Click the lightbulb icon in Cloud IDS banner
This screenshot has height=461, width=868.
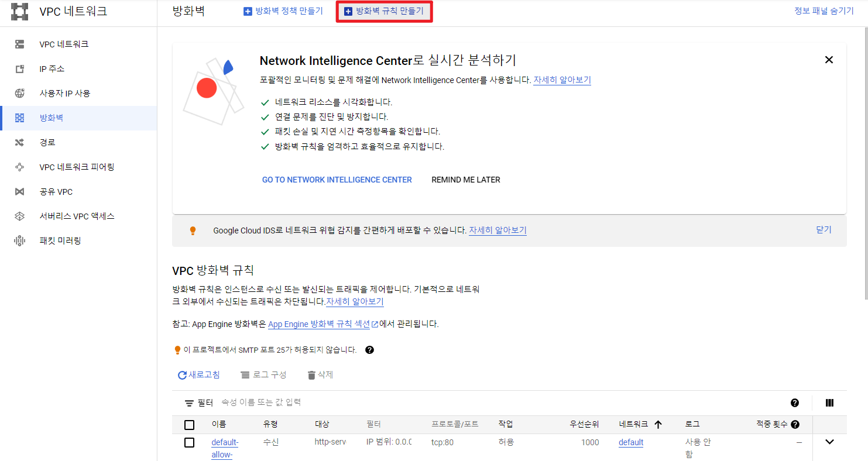point(193,230)
